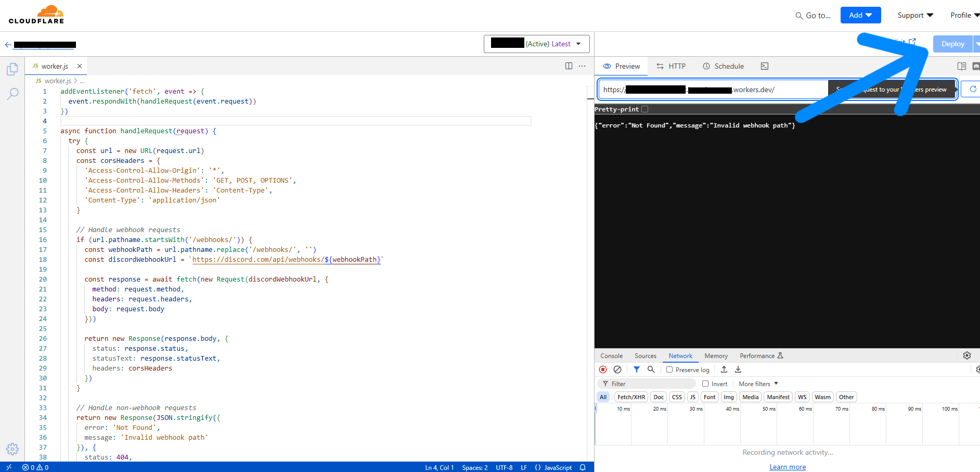
Task: Open the Discord icon in the preview toolbar
Action: pos(976,66)
